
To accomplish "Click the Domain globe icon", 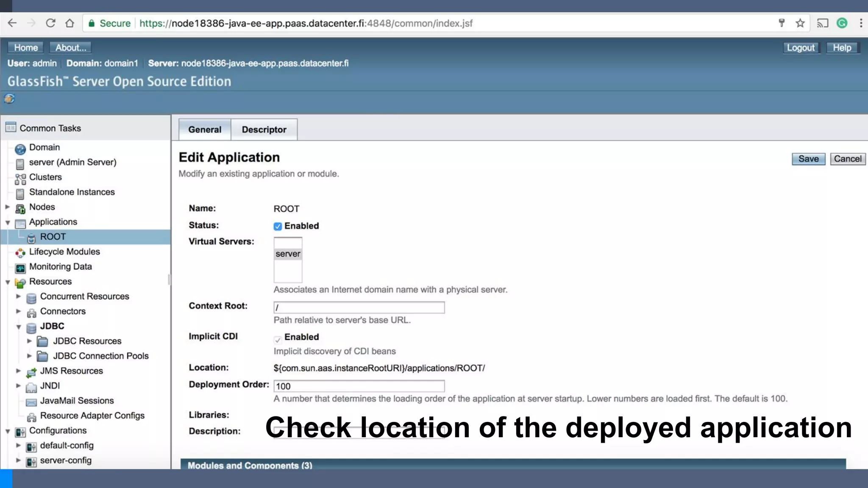I will click(x=20, y=149).
